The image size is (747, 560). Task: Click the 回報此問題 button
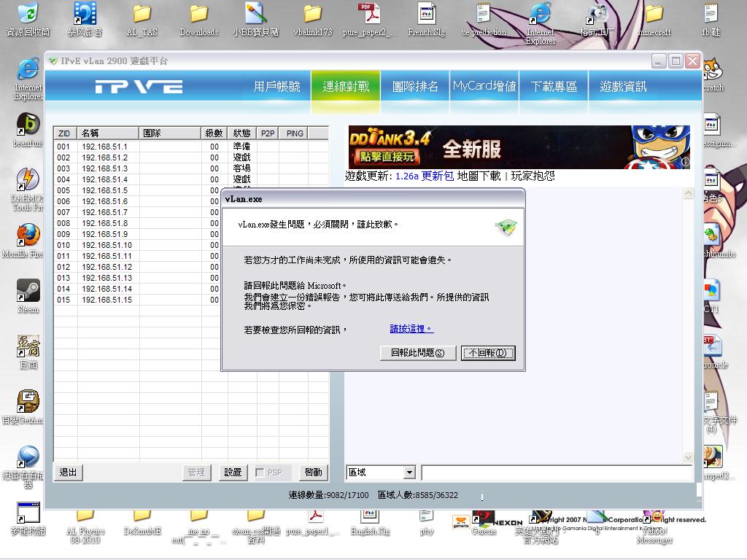(x=418, y=353)
